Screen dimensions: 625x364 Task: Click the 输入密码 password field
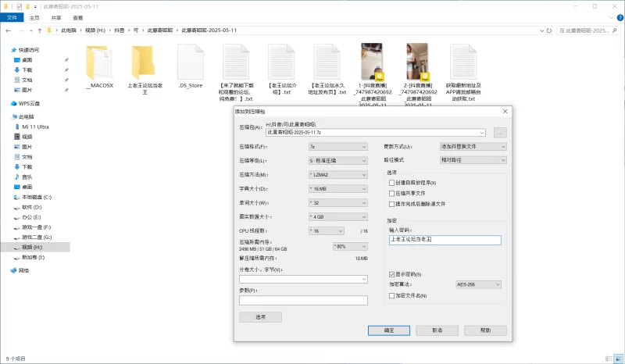point(445,241)
